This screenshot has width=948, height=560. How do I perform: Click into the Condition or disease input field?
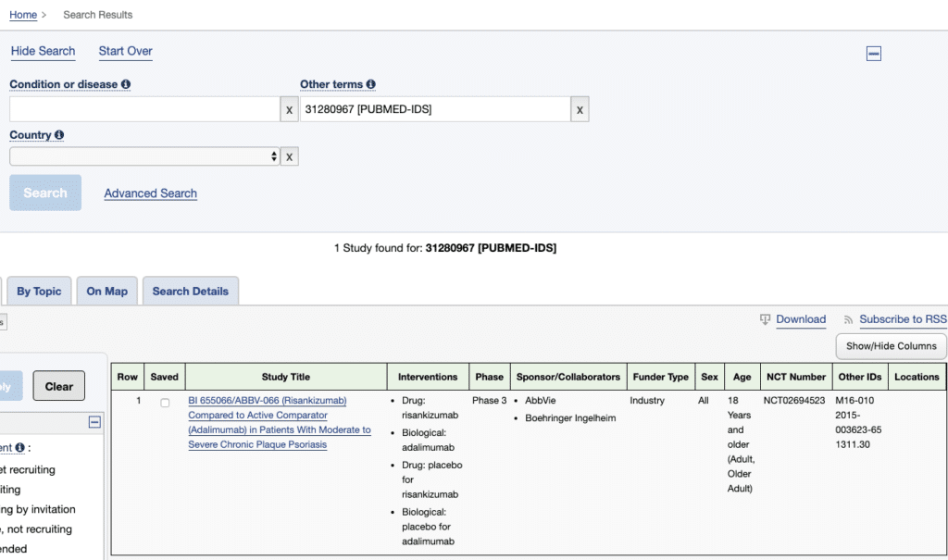pyautogui.click(x=144, y=109)
